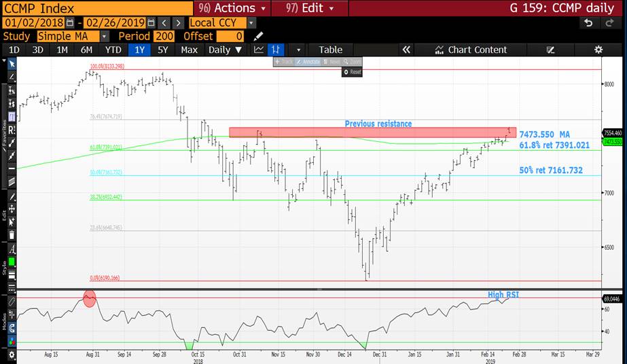This screenshot has height=364, width=627.
Task: Switch to line chart type icon
Action: [x=259, y=50]
